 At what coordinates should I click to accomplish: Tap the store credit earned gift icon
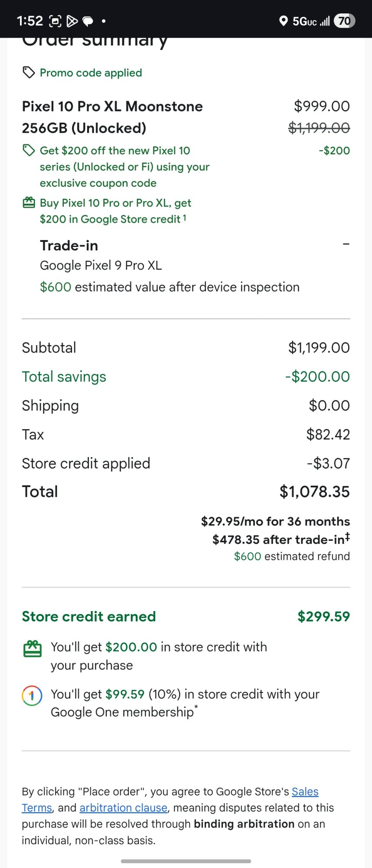pyautogui.click(x=32, y=649)
